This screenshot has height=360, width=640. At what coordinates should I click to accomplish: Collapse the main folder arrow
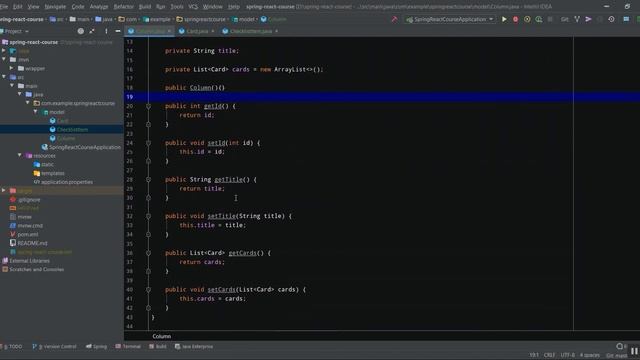coord(12,86)
